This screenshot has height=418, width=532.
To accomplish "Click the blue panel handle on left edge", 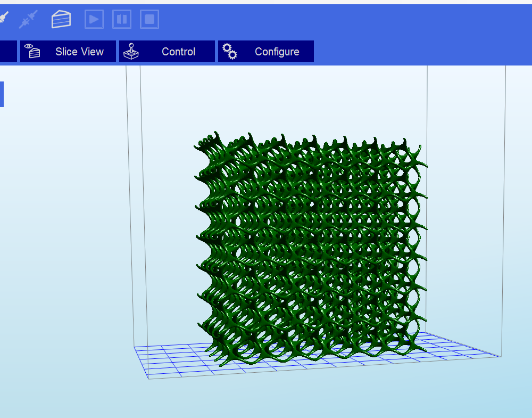I will (2, 94).
